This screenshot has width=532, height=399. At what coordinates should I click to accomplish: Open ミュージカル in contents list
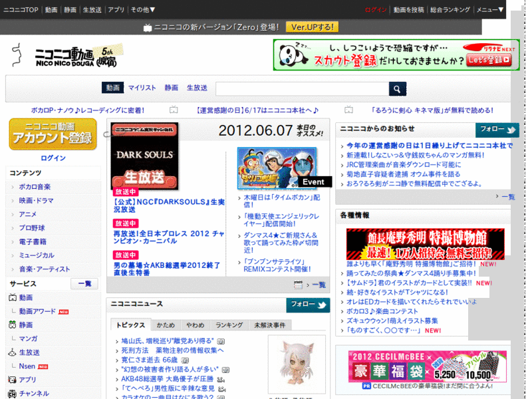point(37,255)
